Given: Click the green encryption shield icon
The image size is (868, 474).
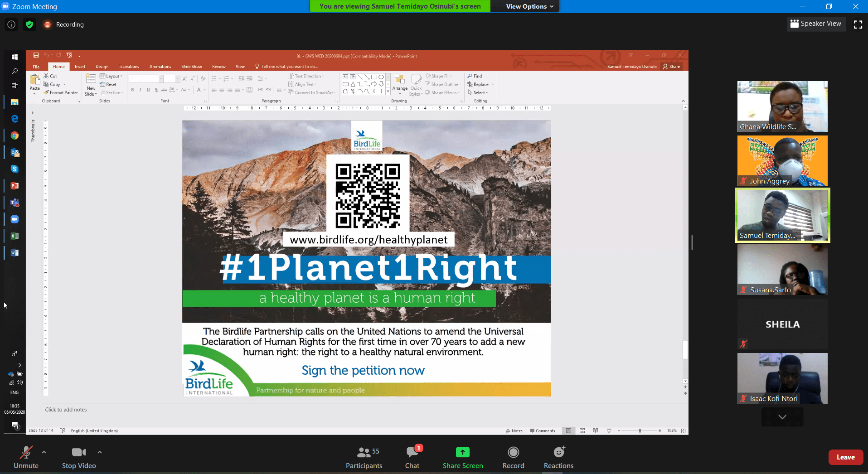Looking at the screenshot, I should [29, 24].
